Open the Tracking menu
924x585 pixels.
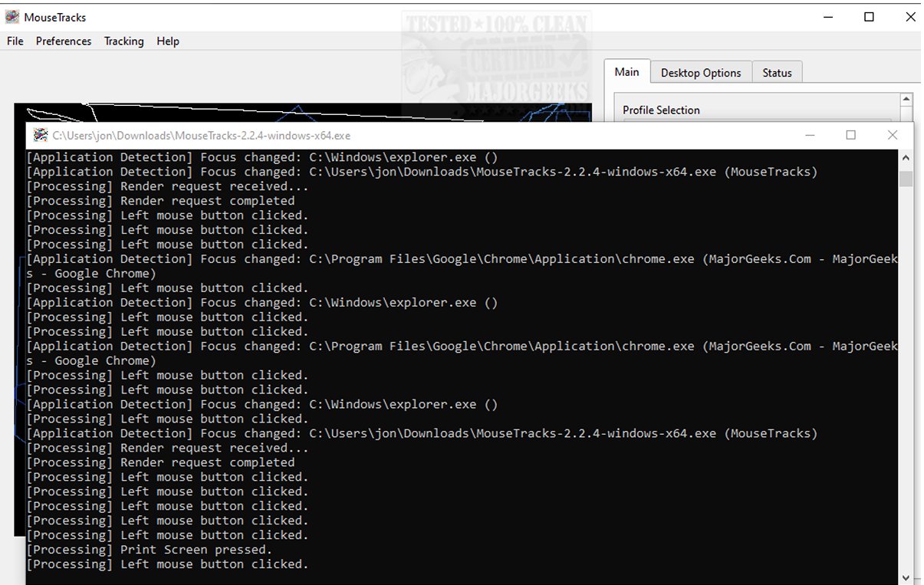123,41
